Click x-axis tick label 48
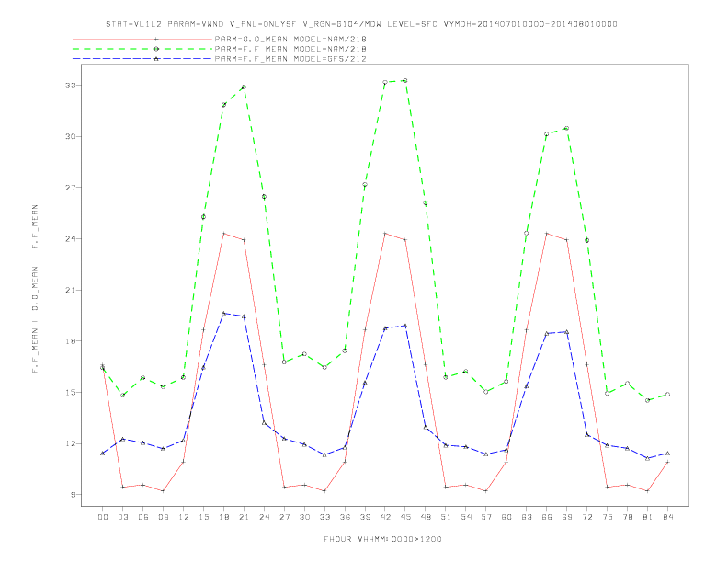 [426, 517]
